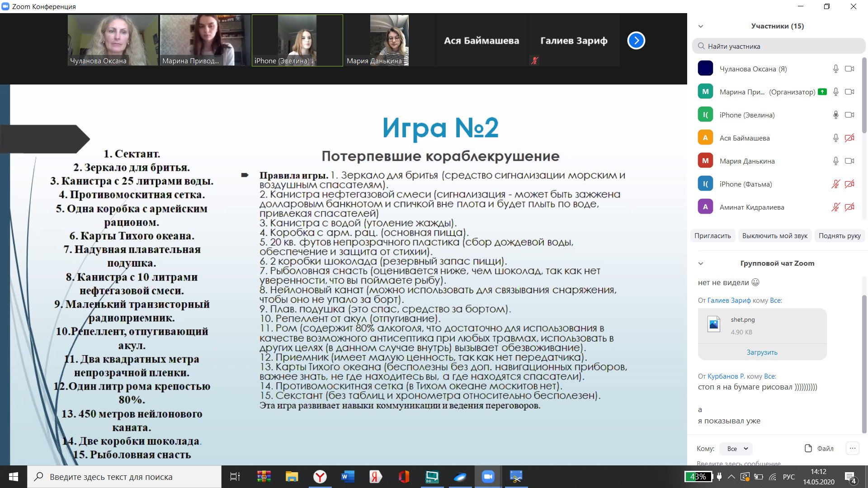Click the Пригласить button
The image size is (868, 488).
pyautogui.click(x=712, y=235)
